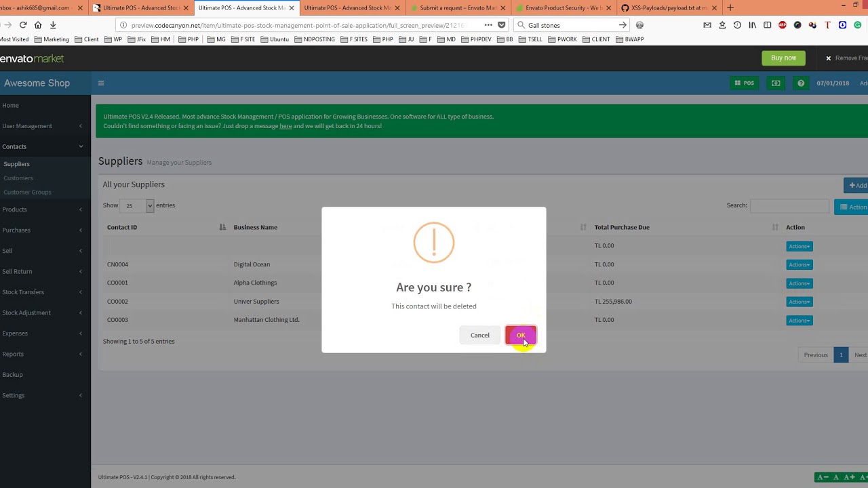Expand the Settings sidebar menu
The width and height of the screenshot is (868, 488).
[x=45, y=395]
